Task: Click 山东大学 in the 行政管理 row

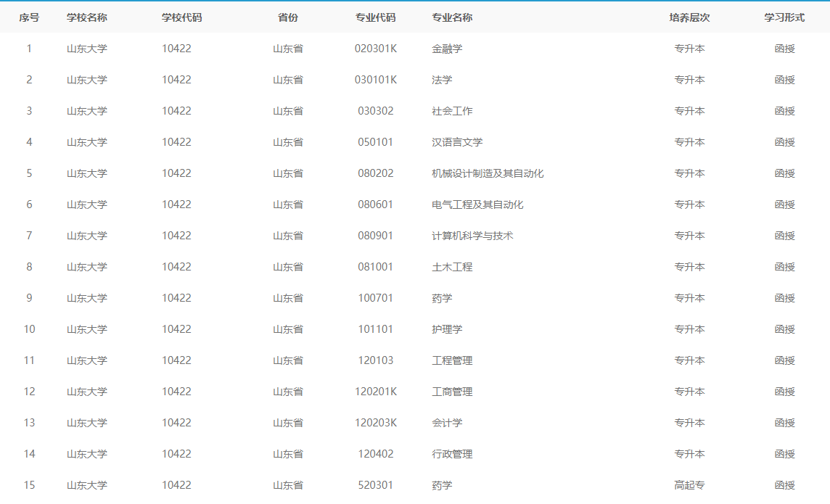Action: [87, 454]
